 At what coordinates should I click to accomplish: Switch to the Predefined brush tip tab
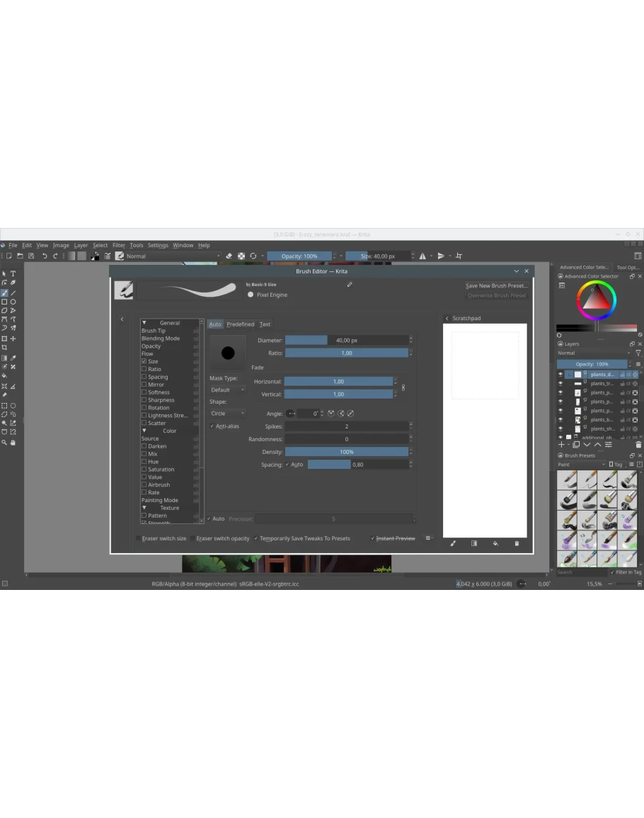click(x=240, y=324)
